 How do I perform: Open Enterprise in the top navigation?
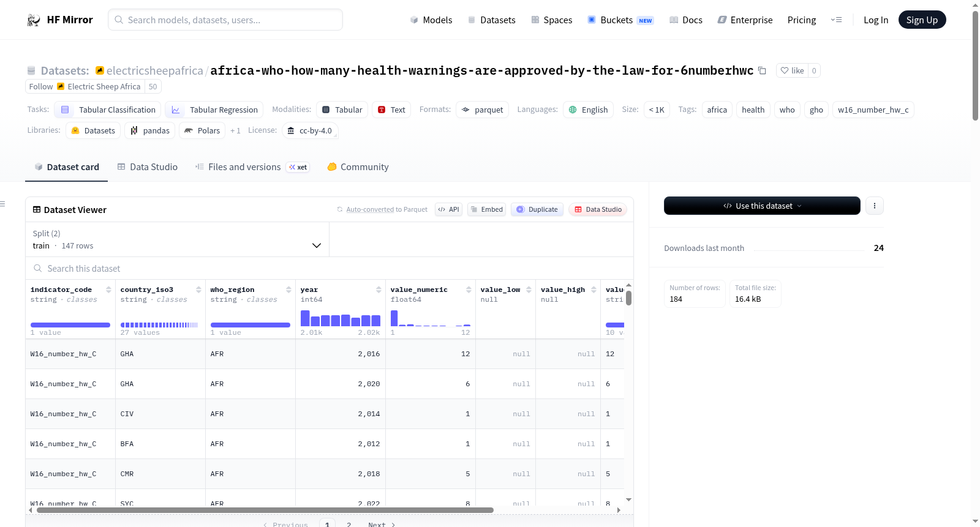tap(745, 20)
